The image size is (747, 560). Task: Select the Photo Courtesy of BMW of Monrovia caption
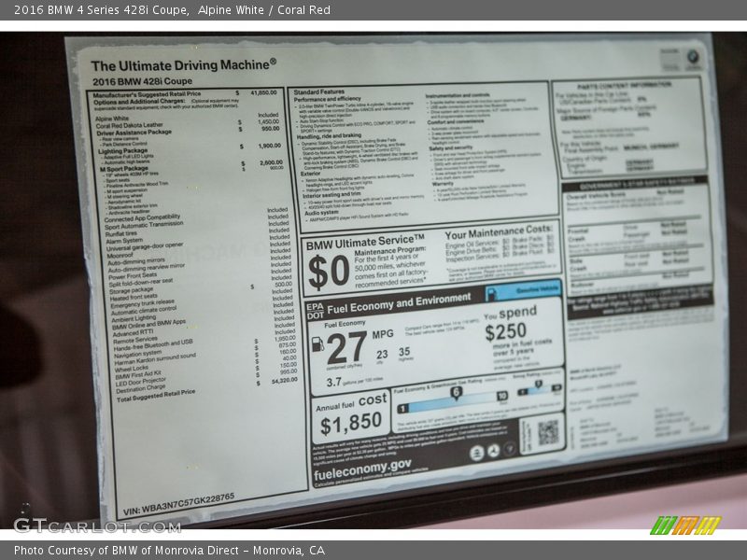[x=169, y=551]
